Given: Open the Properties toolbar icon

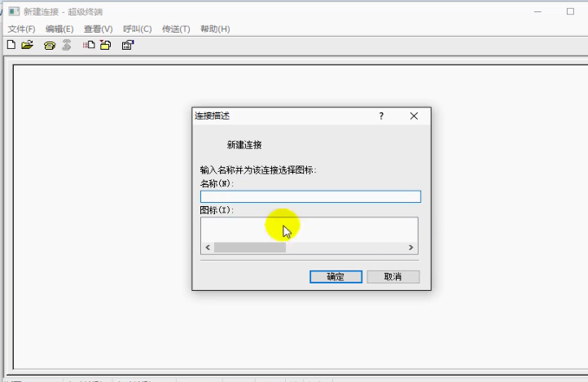Looking at the screenshot, I should (128, 45).
